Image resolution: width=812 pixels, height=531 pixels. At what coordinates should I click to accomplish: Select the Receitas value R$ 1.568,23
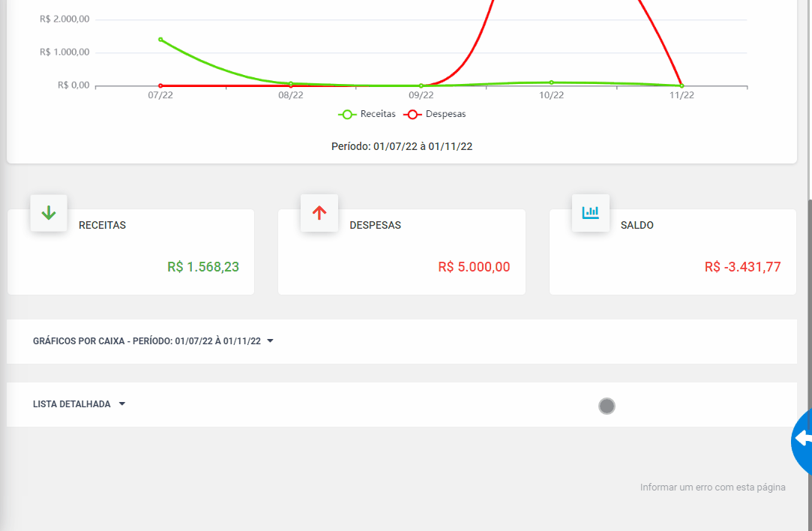(x=203, y=267)
